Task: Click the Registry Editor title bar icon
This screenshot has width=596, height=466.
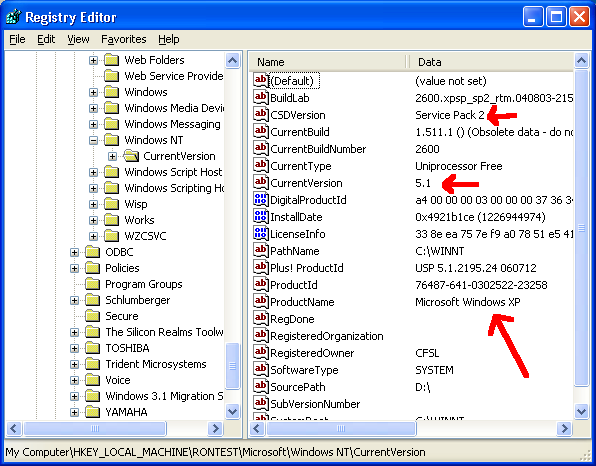Action: 14,17
